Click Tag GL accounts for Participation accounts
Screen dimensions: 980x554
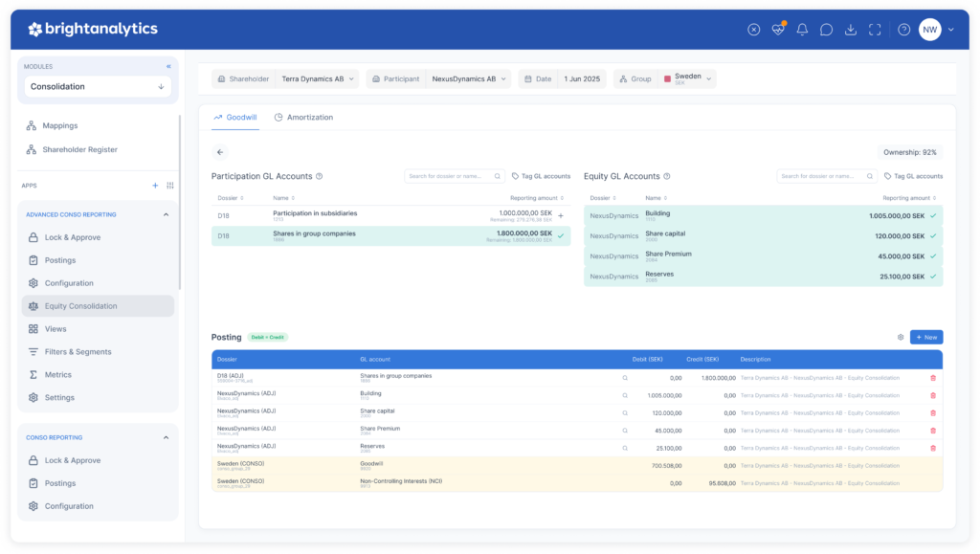542,176
